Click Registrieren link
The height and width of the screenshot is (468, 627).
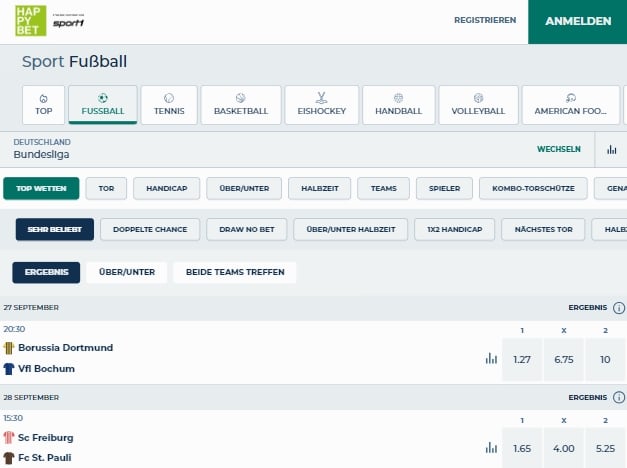(x=485, y=20)
